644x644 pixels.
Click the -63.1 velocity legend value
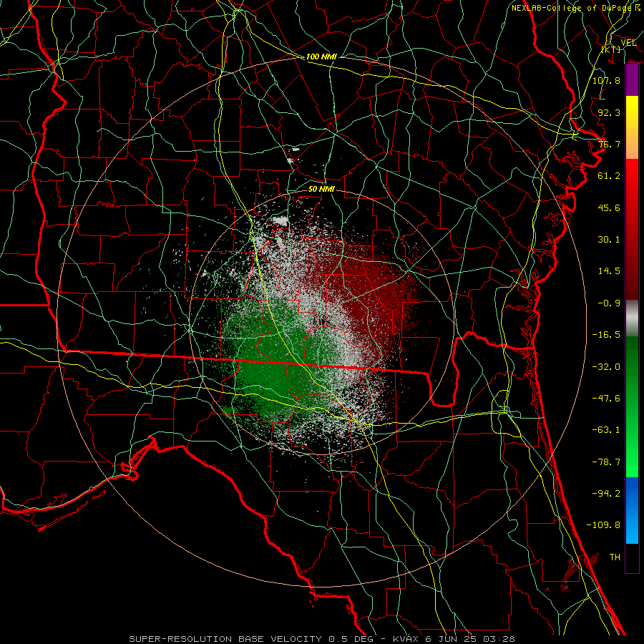click(x=606, y=429)
